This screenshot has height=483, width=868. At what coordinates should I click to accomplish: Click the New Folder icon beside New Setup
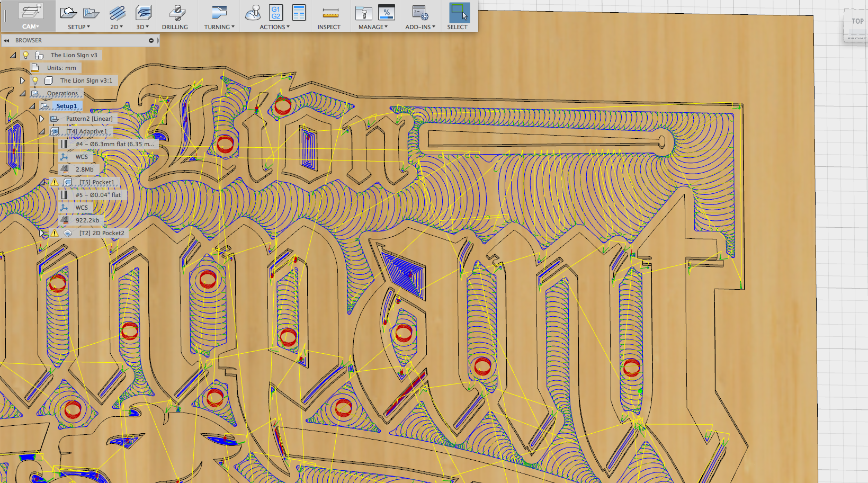click(91, 13)
